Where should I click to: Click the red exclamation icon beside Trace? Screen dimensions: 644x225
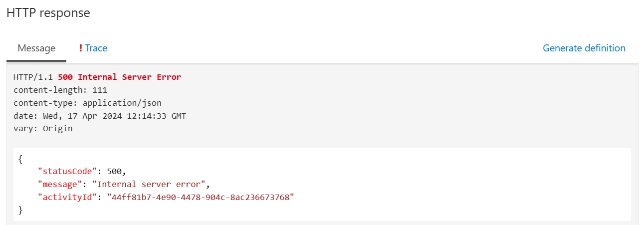[x=81, y=48]
